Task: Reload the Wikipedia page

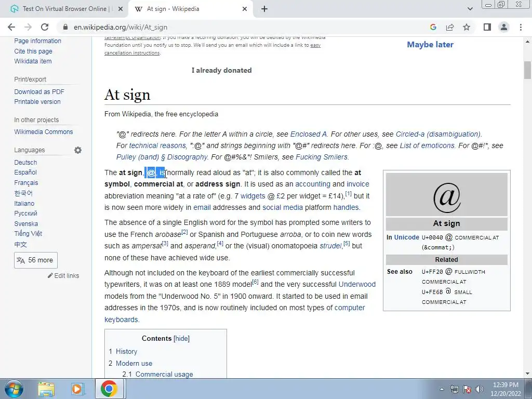Action: pos(45,27)
